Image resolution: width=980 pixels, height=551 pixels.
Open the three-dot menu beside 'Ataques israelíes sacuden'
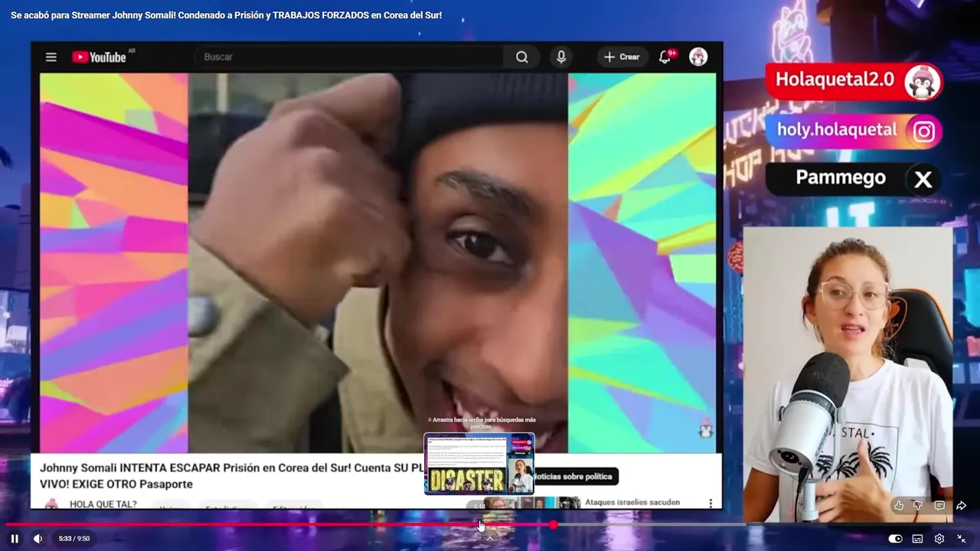pyautogui.click(x=710, y=503)
